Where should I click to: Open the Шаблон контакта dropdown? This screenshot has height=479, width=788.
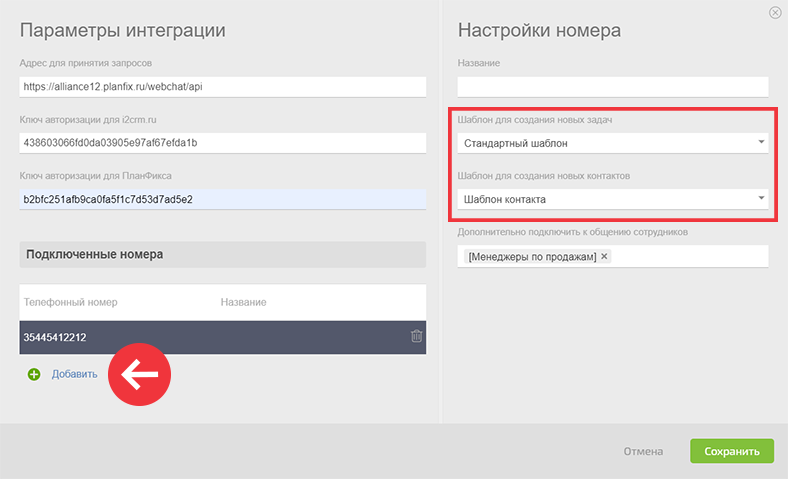(613, 200)
